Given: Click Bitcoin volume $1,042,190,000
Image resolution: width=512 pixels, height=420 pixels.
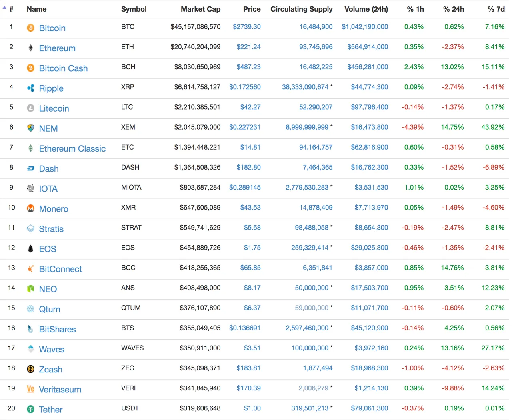Looking at the screenshot, I should (365, 27).
